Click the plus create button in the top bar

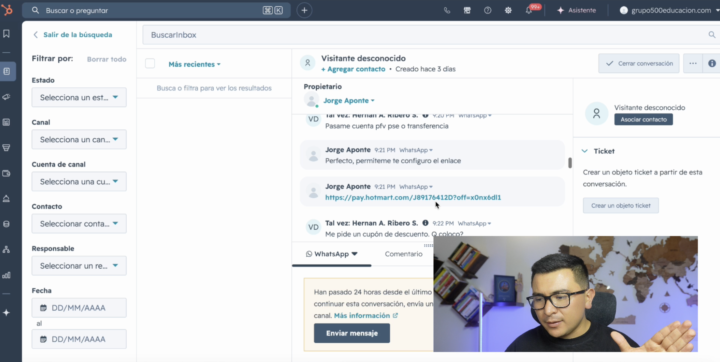tap(304, 10)
